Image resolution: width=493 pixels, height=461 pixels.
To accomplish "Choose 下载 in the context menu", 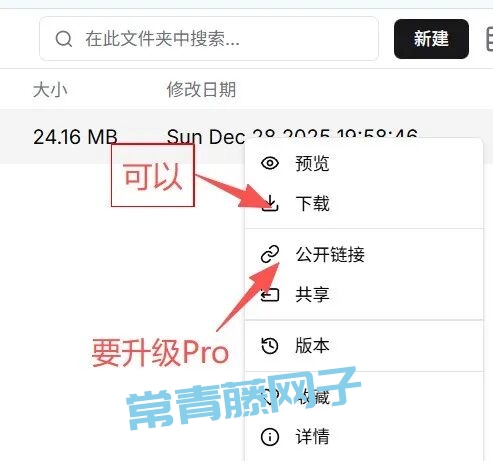I will (364, 203).
